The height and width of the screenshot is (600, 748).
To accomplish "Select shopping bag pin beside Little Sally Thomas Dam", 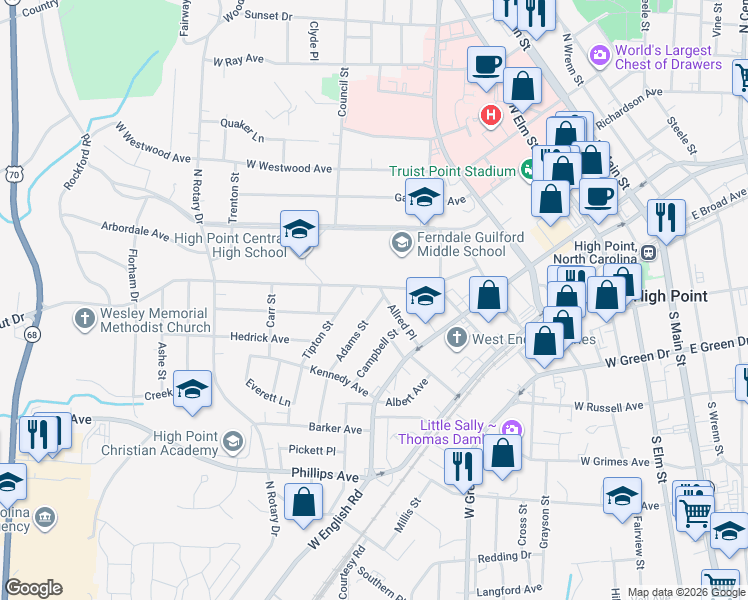I will [x=502, y=453].
